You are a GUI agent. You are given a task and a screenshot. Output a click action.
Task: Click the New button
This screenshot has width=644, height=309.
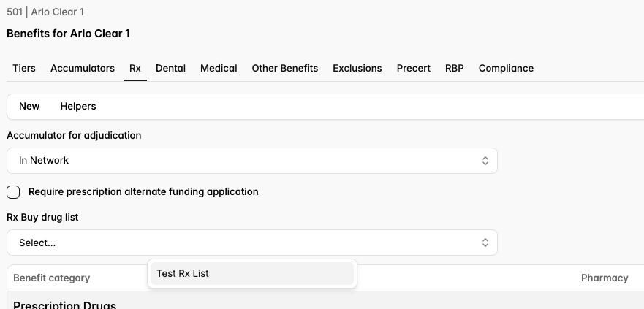coord(29,106)
